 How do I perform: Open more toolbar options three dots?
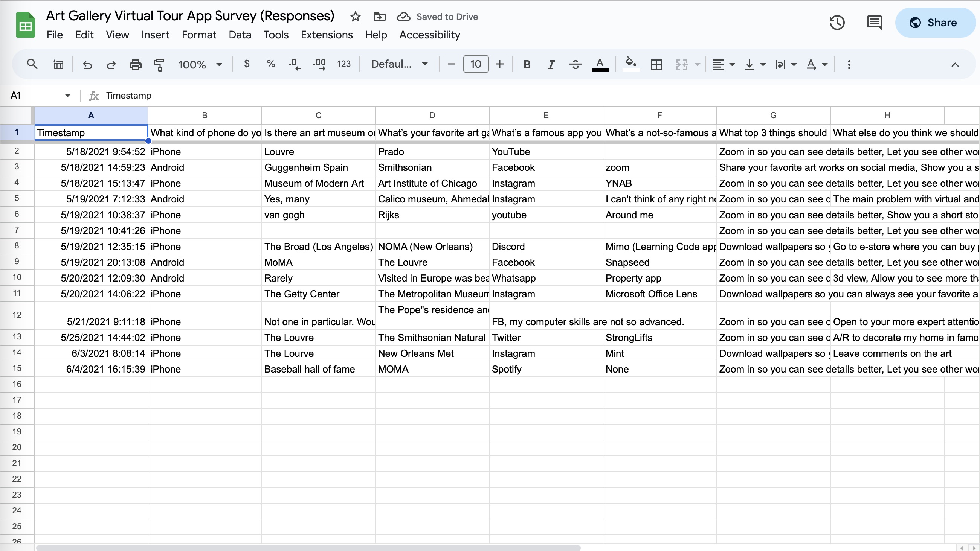point(849,65)
